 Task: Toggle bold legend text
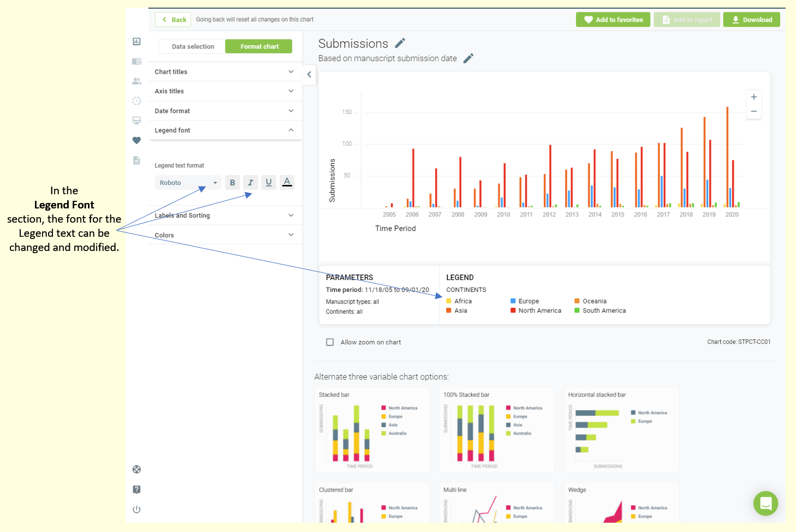click(x=233, y=183)
